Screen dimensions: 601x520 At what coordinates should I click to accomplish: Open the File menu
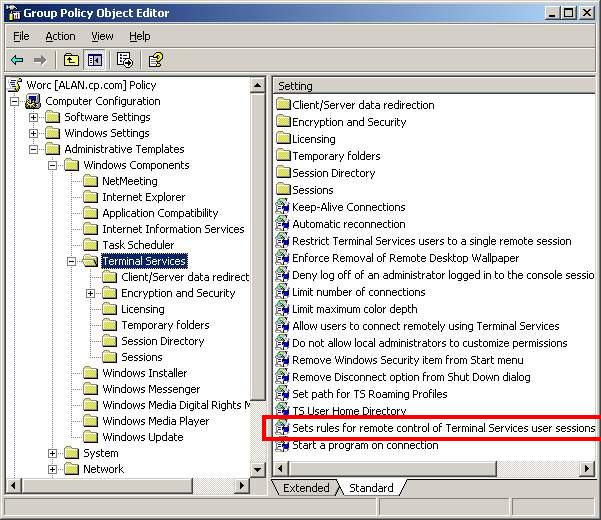tap(21, 36)
